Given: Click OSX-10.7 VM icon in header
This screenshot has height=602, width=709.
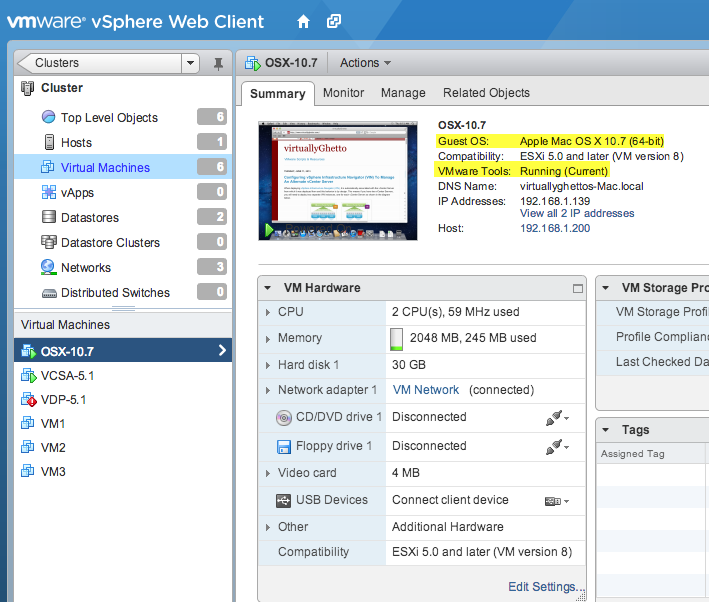Looking at the screenshot, I should click(253, 63).
